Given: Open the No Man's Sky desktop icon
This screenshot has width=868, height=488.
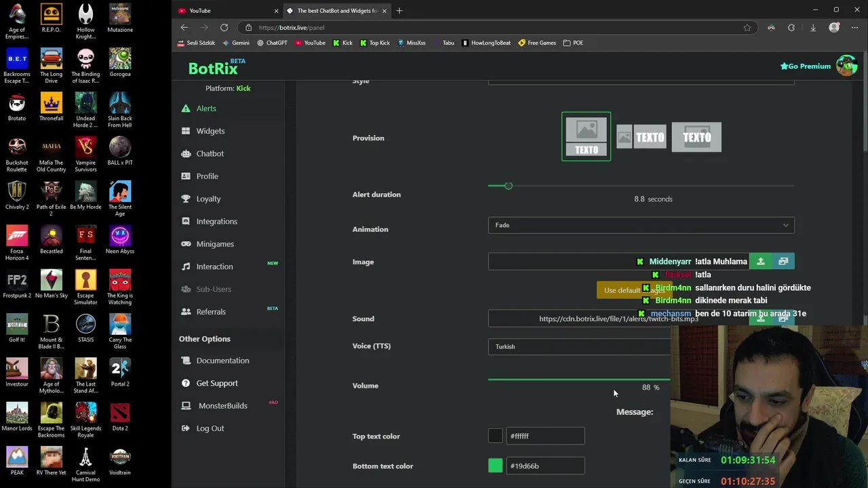Looking at the screenshot, I should pyautogui.click(x=52, y=284).
